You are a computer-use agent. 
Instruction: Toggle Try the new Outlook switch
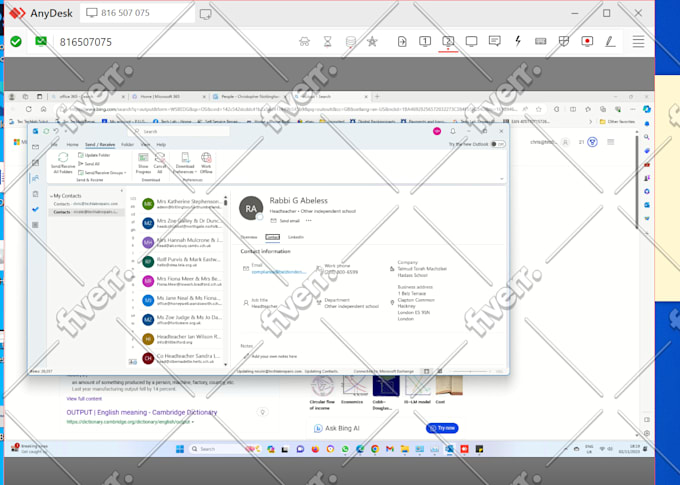pyautogui.click(x=498, y=144)
